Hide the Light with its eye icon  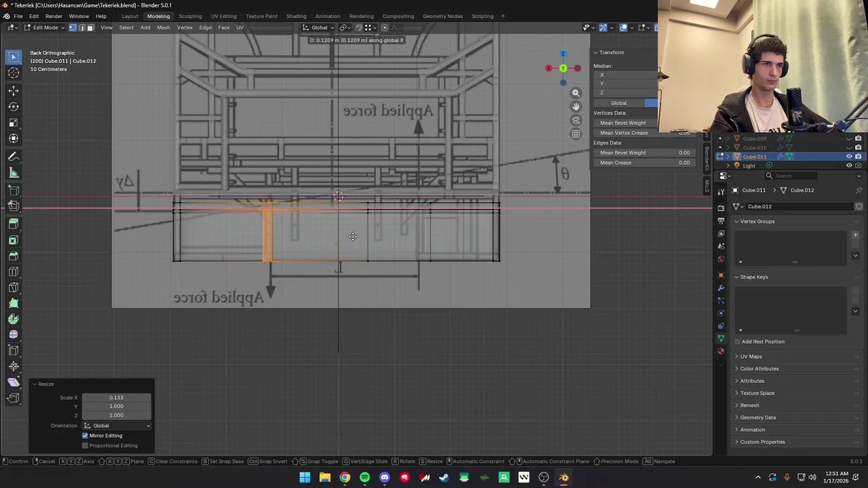point(849,165)
